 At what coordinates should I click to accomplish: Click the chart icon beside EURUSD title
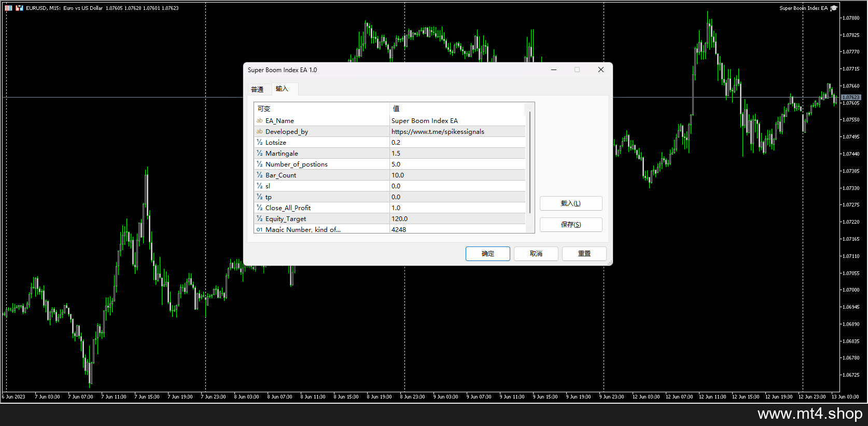[x=19, y=8]
